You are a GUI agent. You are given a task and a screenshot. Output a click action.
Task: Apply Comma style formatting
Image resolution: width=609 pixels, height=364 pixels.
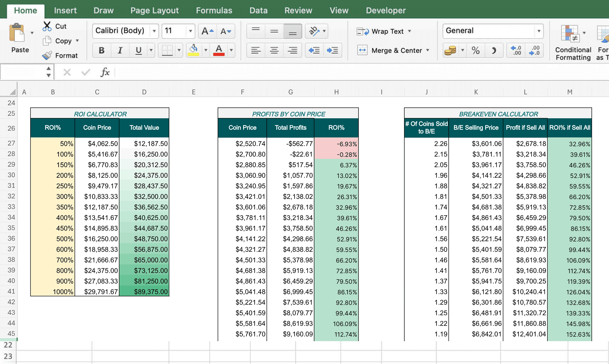[x=494, y=50]
